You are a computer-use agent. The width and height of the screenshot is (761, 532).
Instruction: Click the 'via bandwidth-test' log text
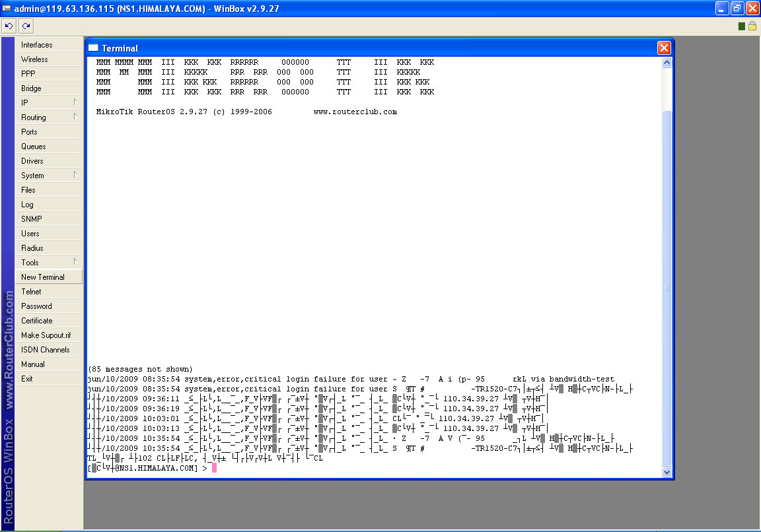[573, 379]
